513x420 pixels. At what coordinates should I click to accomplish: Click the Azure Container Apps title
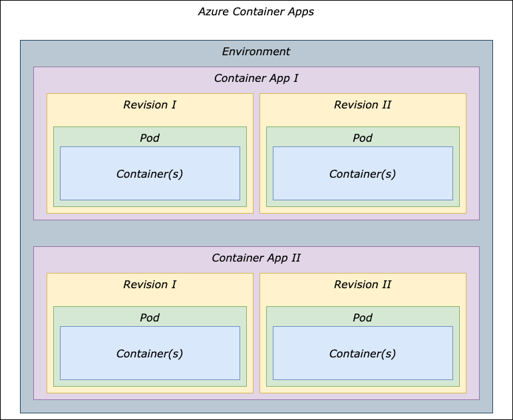click(256, 12)
